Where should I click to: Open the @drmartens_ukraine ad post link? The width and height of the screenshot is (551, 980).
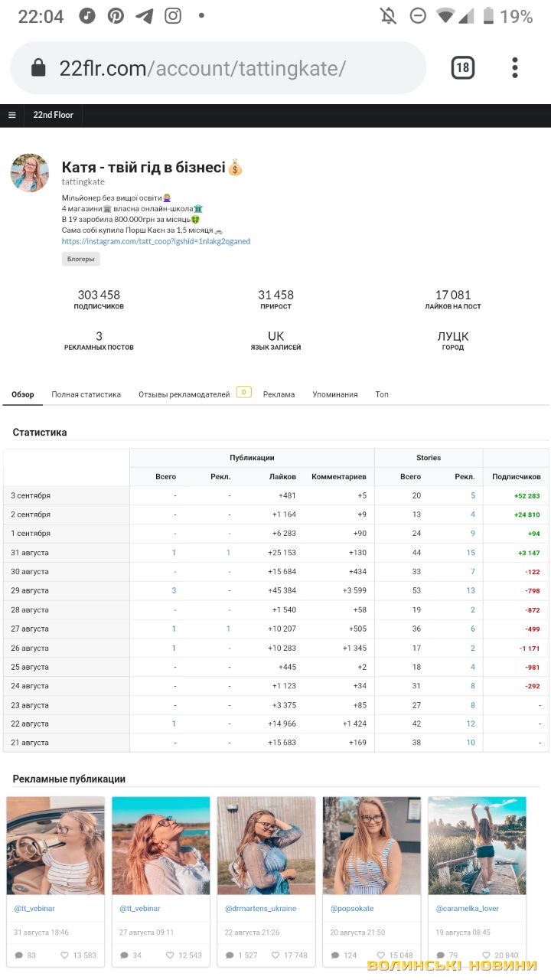(260, 908)
